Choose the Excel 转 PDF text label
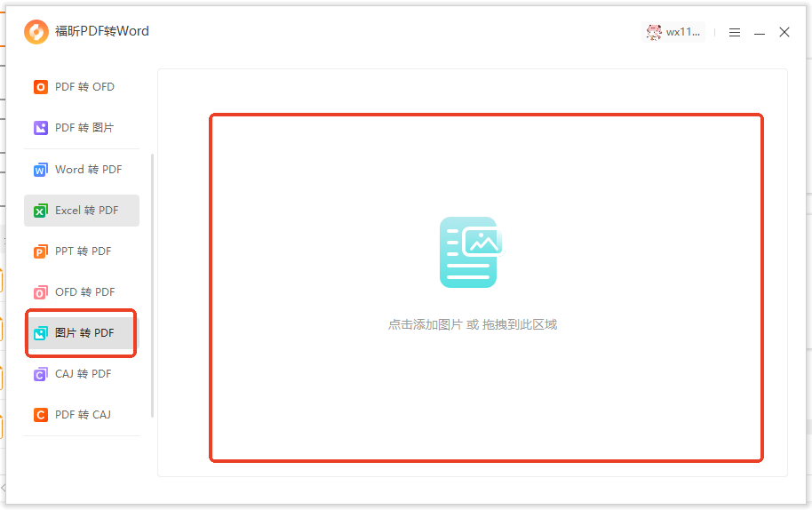Image resolution: width=812 pixels, height=510 pixels. coord(86,211)
